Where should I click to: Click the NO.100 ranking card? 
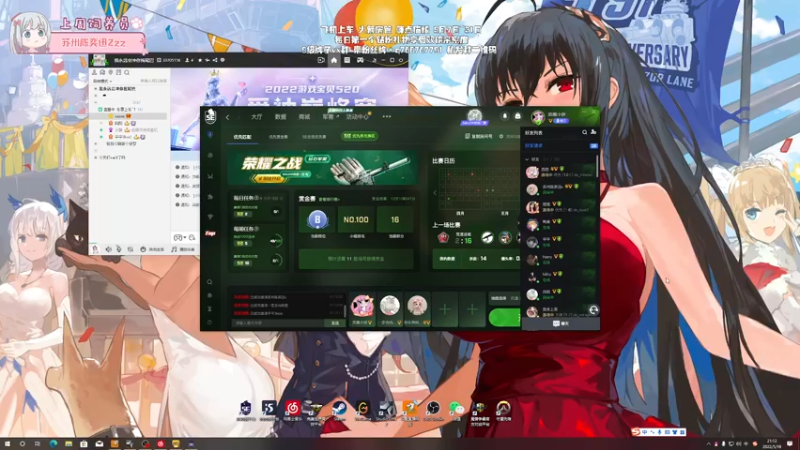pos(356,220)
